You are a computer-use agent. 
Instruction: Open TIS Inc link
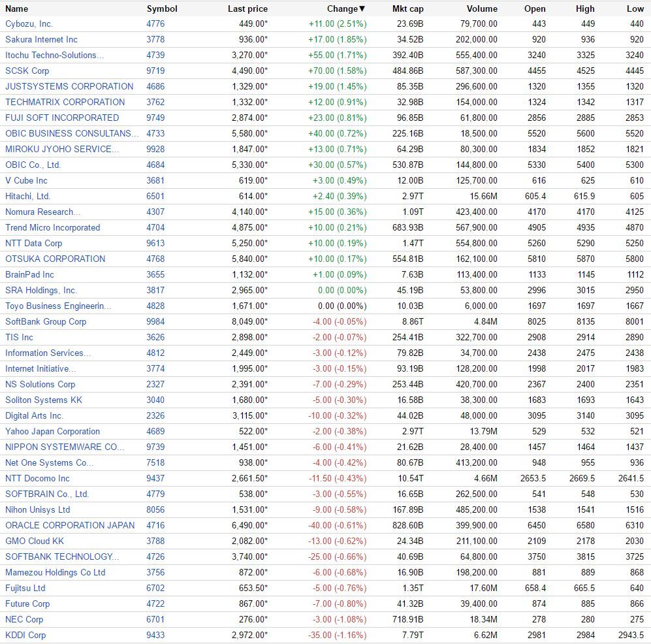[x=19, y=337]
